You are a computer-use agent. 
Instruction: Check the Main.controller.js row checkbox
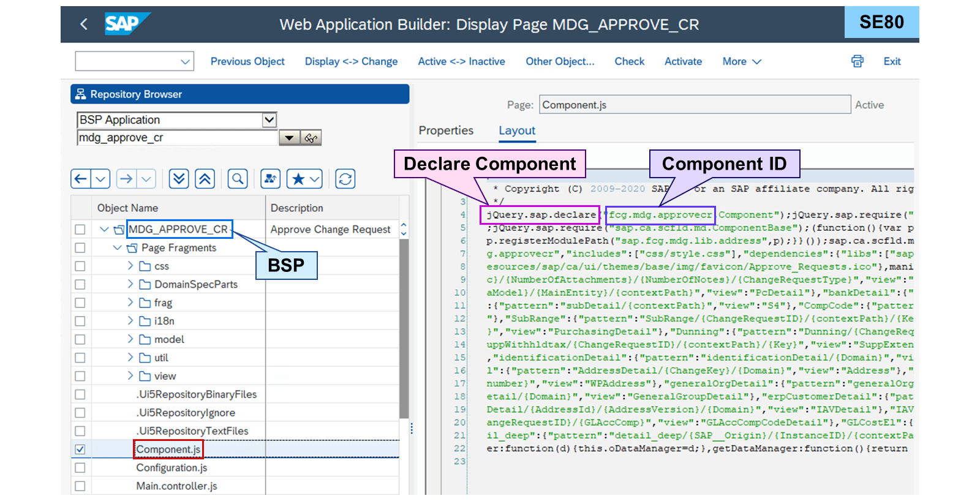click(x=80, y=486)
